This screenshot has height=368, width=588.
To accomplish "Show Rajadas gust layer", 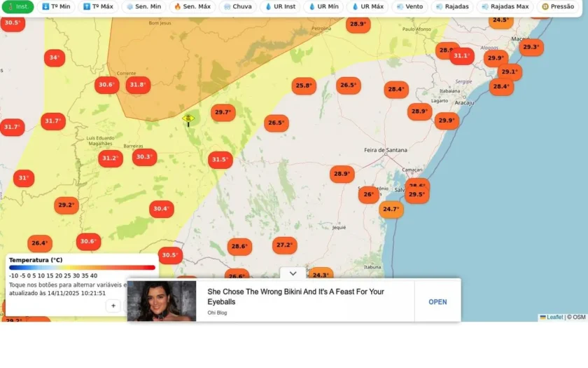I will click(x=452, y=6).
